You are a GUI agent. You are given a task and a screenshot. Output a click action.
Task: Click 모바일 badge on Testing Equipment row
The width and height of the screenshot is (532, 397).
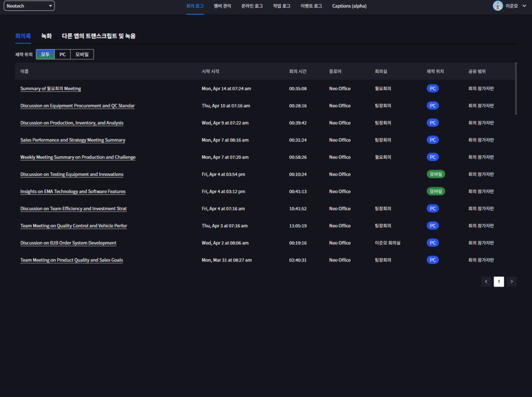click(435, 174)
